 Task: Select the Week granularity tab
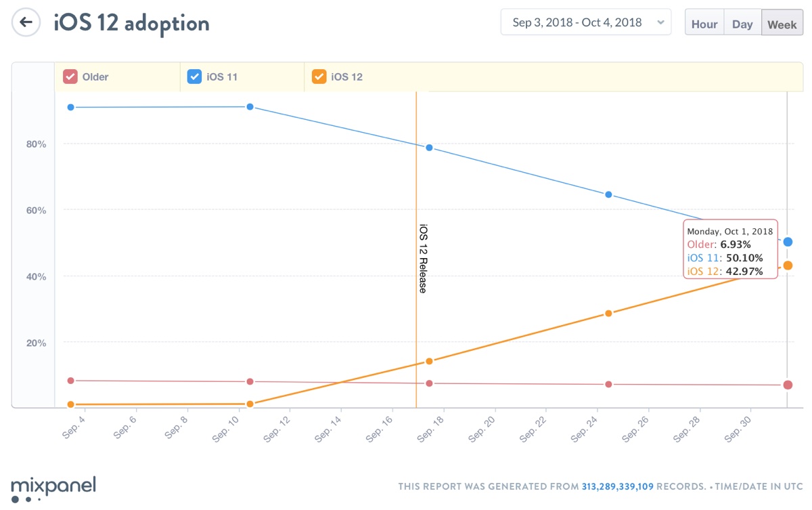782,24
